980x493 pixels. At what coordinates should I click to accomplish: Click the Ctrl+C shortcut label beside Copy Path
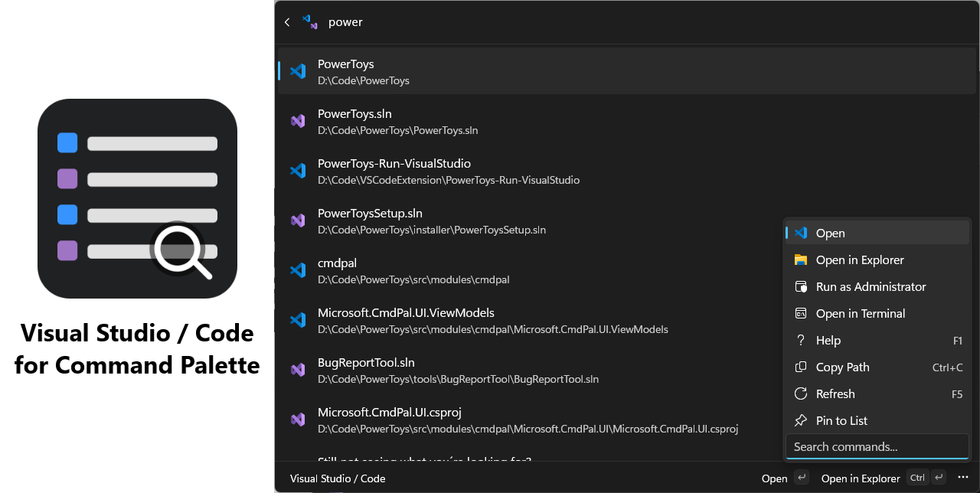(948, 367)
